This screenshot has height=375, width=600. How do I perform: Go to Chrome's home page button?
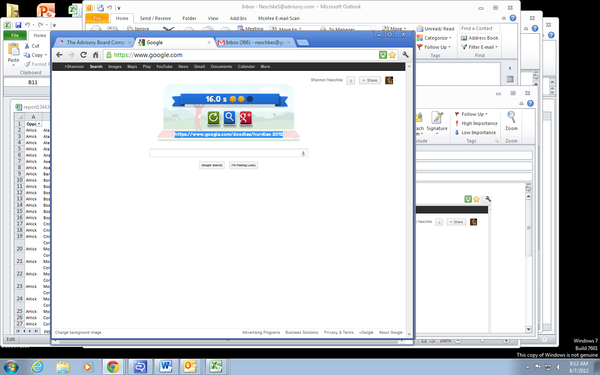pyautogui.click(x=95, y=55)
